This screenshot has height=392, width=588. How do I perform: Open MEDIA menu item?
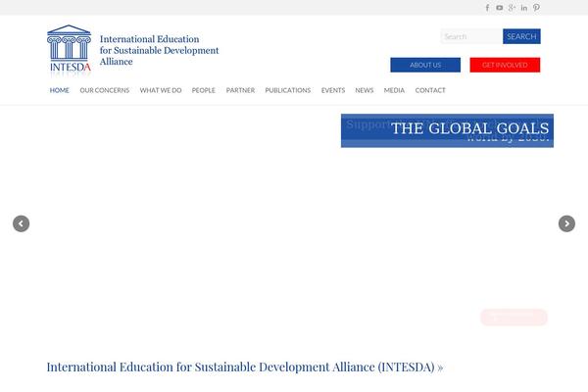click(x=394, y=90)
